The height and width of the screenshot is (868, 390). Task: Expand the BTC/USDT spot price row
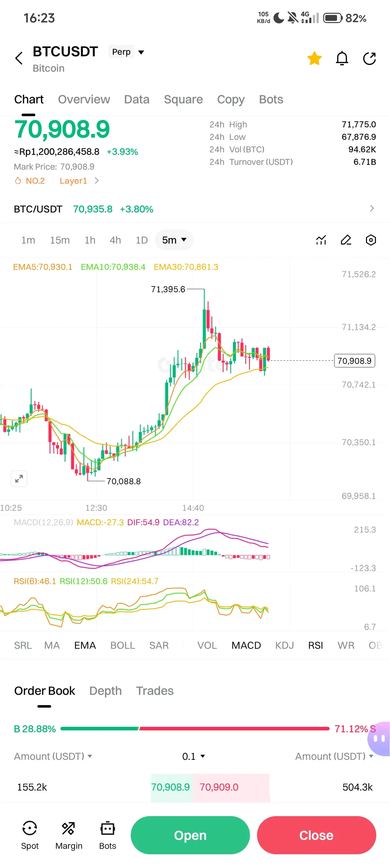point(195,209)
